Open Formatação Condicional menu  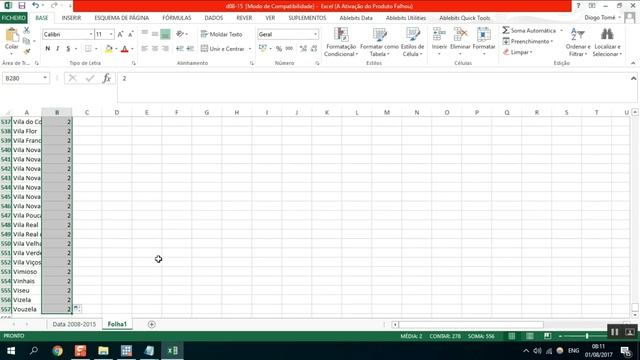[x=341, y=42]
